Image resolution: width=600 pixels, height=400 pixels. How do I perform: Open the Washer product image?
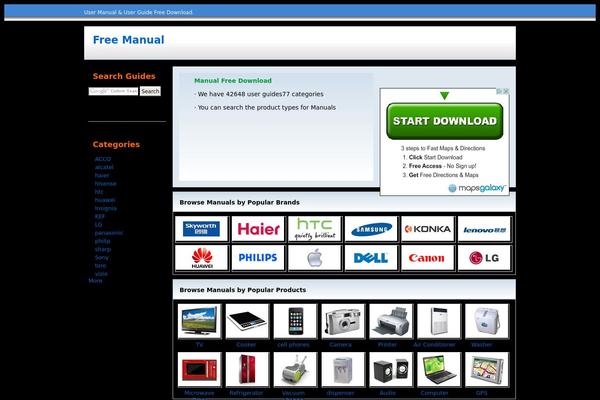[x=487, y=321]
